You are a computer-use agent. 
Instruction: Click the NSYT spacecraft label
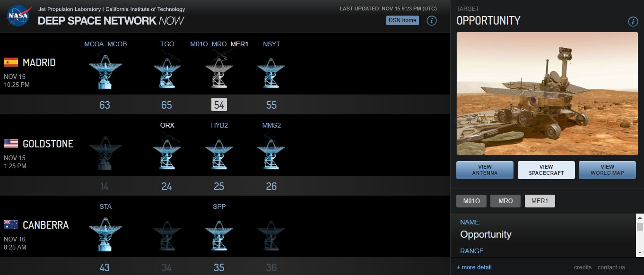tap(271, 44)
